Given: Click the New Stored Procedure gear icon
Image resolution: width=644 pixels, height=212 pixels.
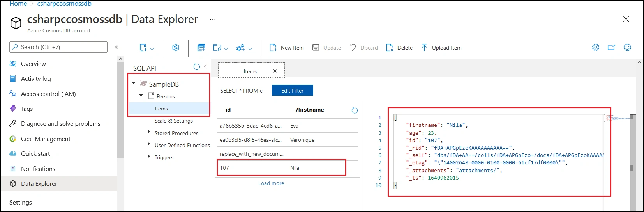Looking at the screenshot, I should tap(240, 48).
